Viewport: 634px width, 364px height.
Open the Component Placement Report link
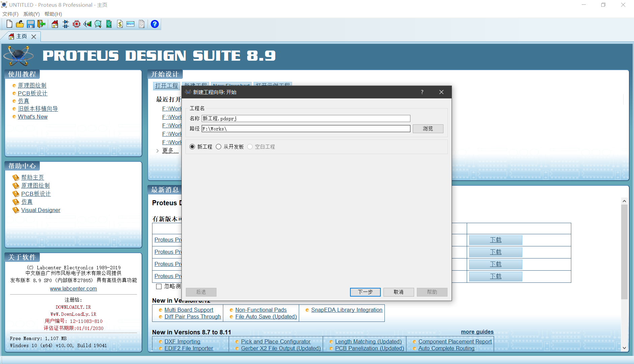click(455, 341)
